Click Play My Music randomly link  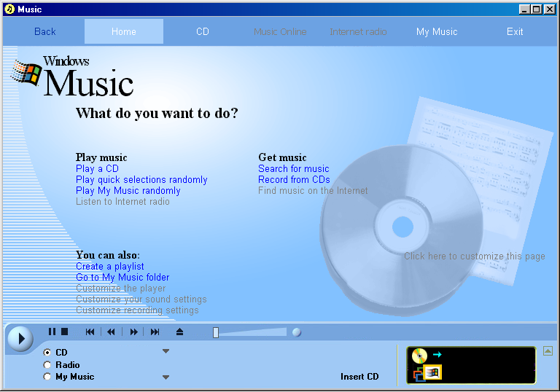tap(128, 191)
